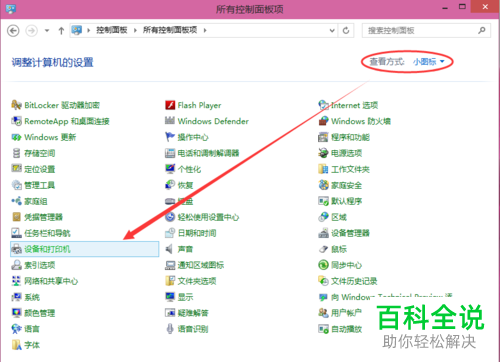Image resolution: width=500 pixels, height=362 pixels.
Task: Open the recent locations arrow beside Forward
Action: 47,30
